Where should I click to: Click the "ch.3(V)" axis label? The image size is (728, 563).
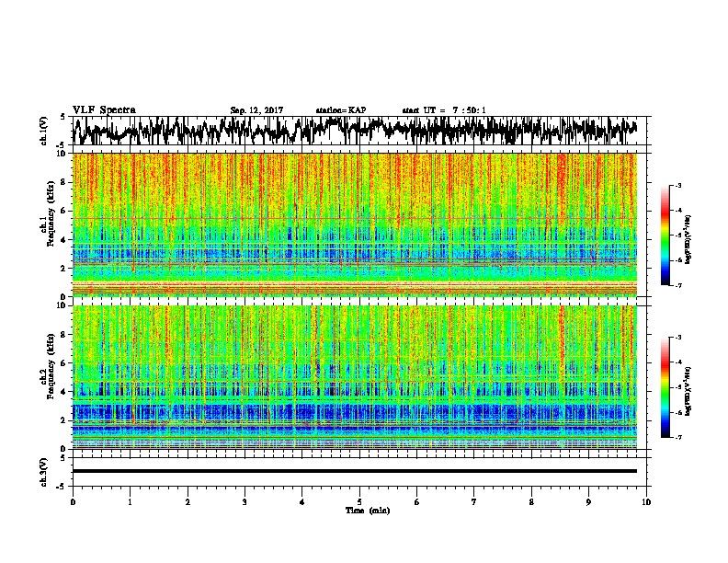click(44, 472)
